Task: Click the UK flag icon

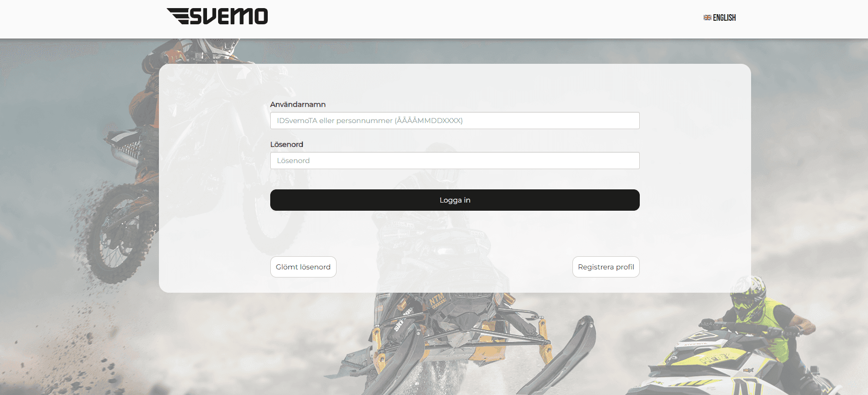Action: click(x=707, y=18)
